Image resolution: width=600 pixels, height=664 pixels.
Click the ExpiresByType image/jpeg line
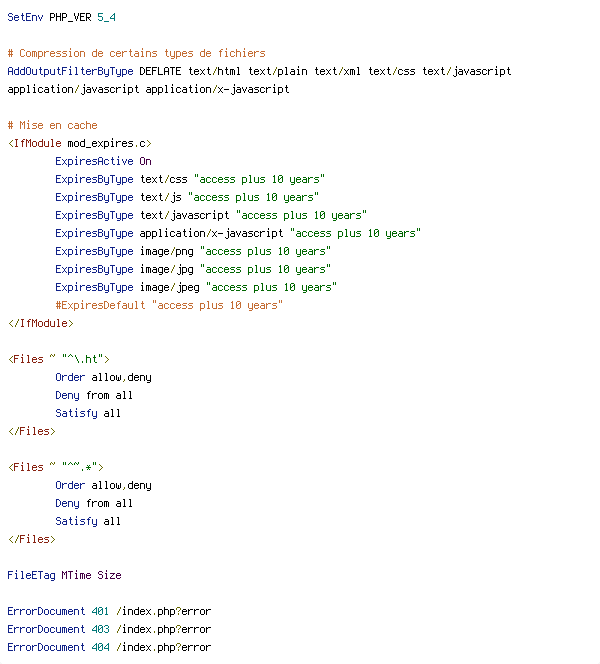[195, 287]
